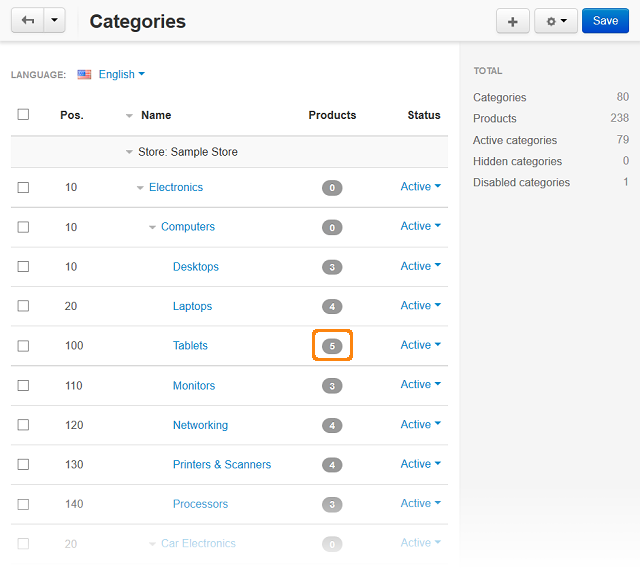Click the Printers & Scanners product count badge
This screenshot has width=640, height=571.
pos(332,465)
